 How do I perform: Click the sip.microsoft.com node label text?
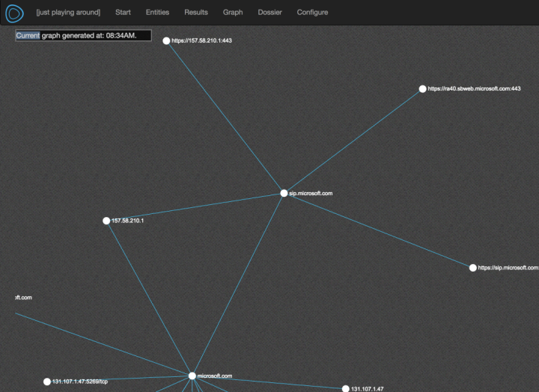(311, 193)
